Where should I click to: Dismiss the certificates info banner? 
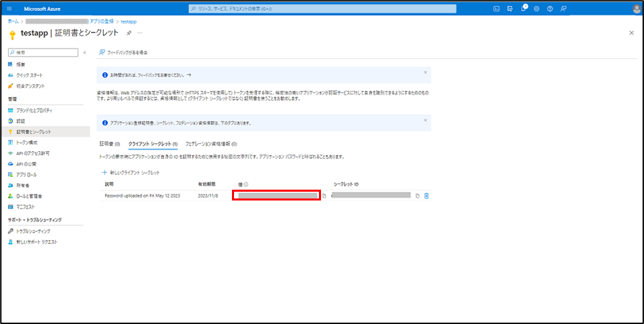(426, 120)
